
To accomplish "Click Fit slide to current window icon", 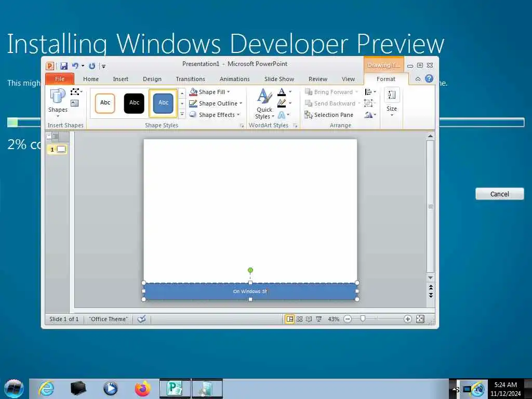I will click(x=420, y=319).
